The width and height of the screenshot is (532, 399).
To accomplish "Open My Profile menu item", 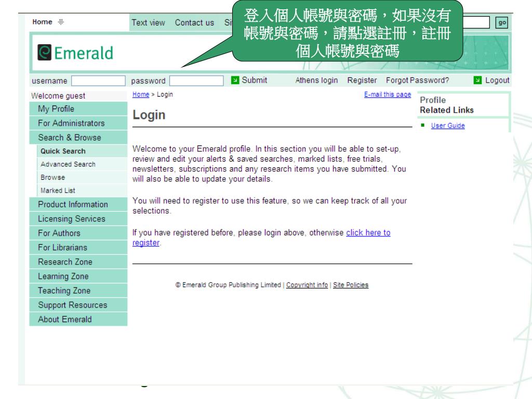I will pyautogui.click(x=78, y=109).
